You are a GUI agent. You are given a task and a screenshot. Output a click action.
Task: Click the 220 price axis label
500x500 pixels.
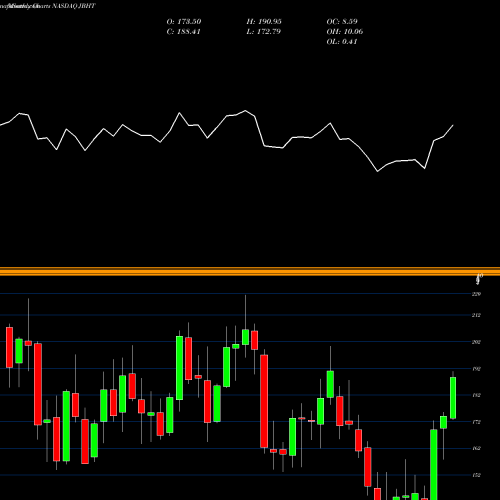point(476,294)
